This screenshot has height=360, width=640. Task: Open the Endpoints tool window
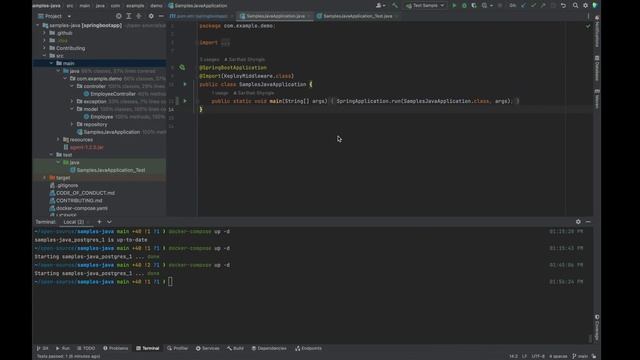point(309,348)
